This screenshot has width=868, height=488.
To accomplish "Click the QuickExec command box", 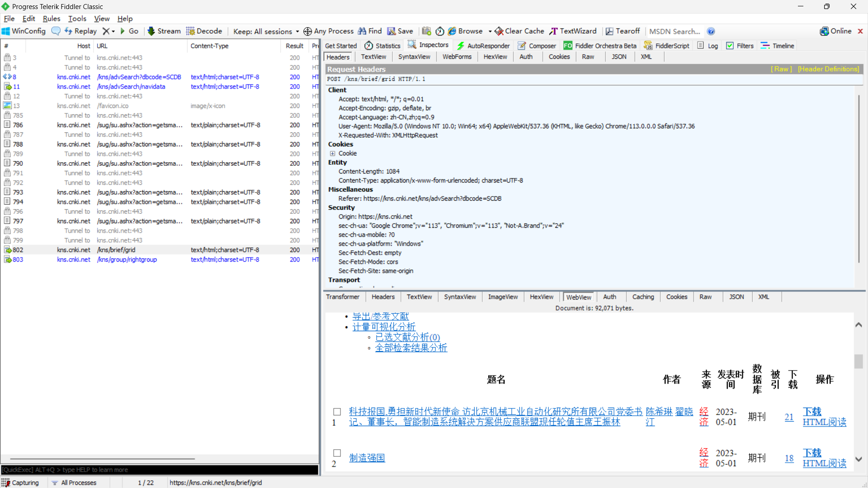I will pos(160,470).
